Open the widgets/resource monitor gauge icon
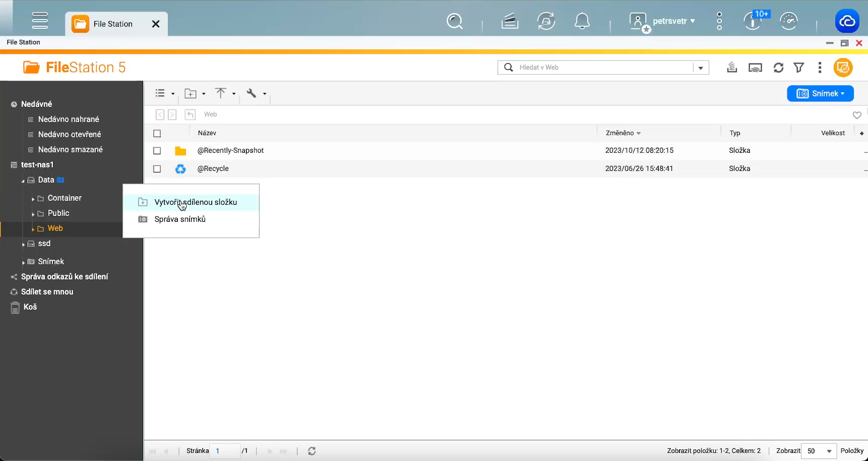Image resolution: width=868 pixels, height=461 pixels. [789, 21]
